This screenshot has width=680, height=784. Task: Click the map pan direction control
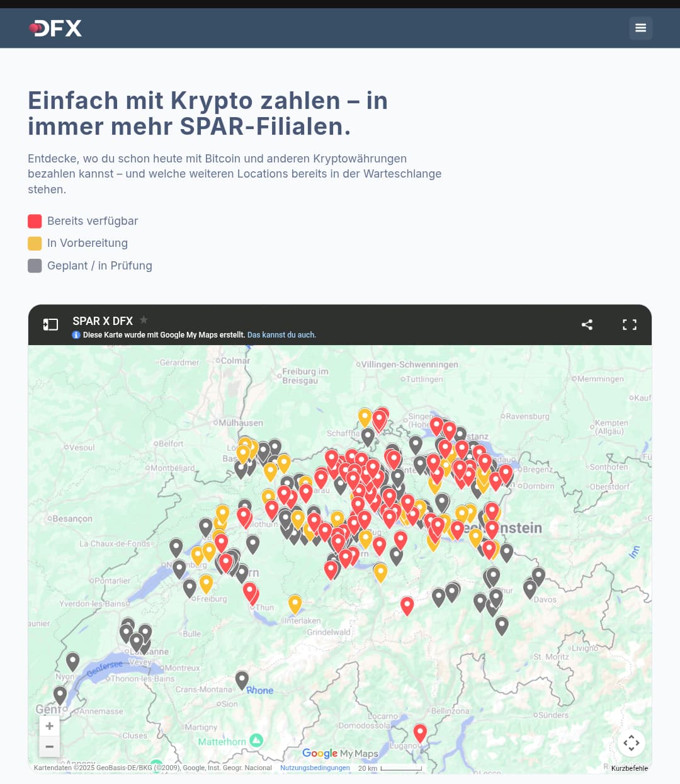(632, 743)
